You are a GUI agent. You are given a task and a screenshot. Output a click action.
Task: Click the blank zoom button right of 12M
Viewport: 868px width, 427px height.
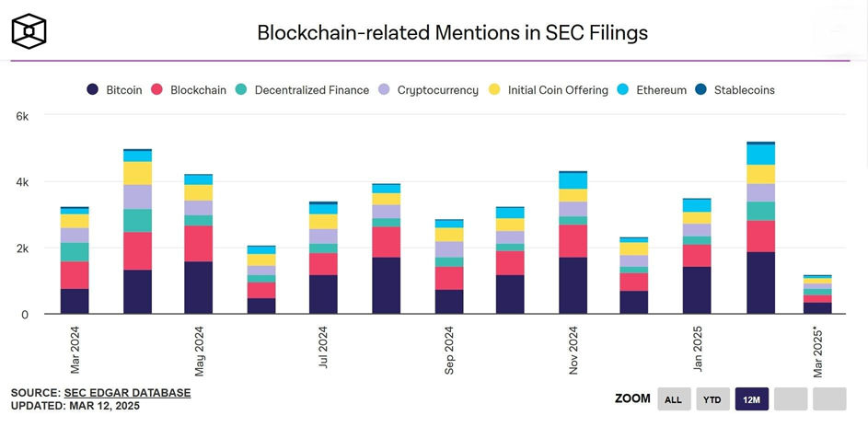(x=791, y=398)
